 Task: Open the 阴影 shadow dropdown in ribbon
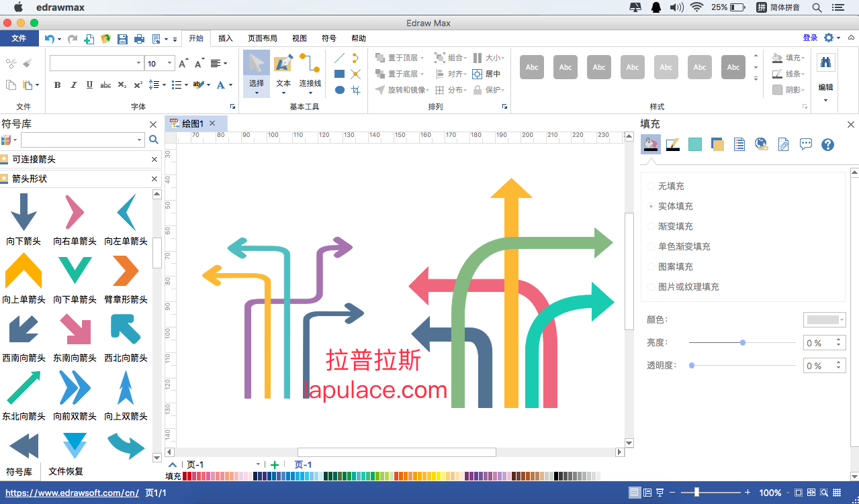tap(788, 90)
